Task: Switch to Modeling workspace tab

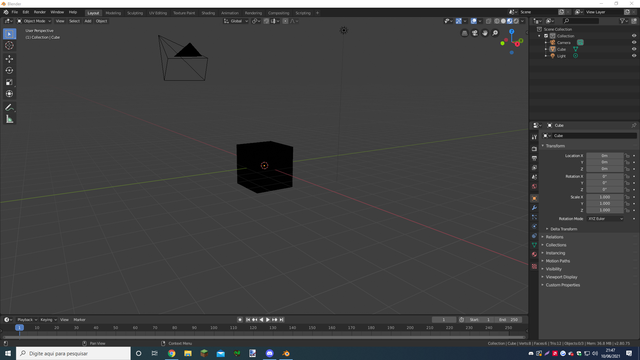Action: click(x=113, y=13)
